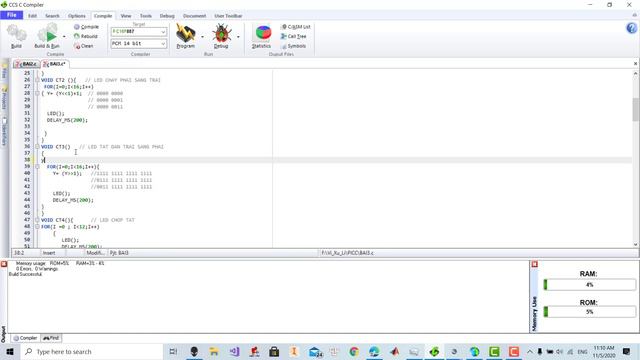Open Visual Studio from the taskbar
The width and height of the screenshot is (640, 360).
[234, 351]
